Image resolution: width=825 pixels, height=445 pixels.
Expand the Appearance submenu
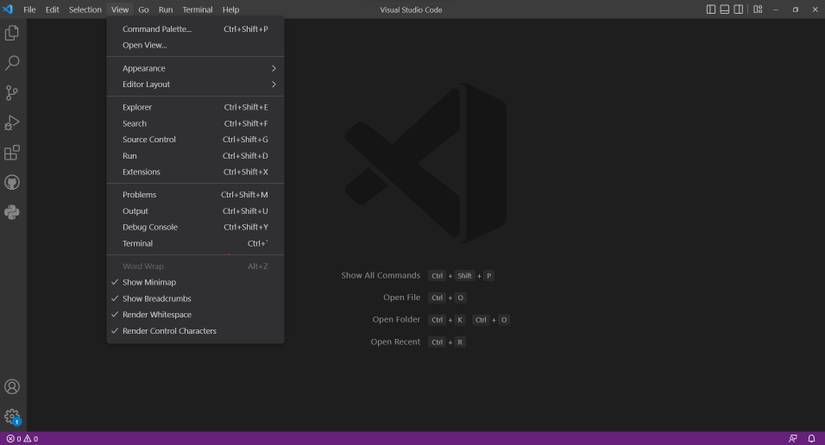[195, 68]
